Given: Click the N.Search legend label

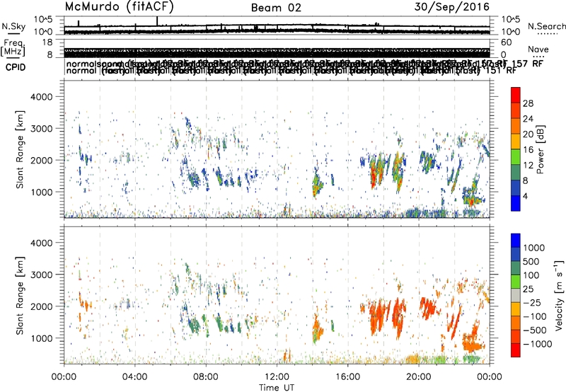Looking at the screenshot, I should 546,26.
